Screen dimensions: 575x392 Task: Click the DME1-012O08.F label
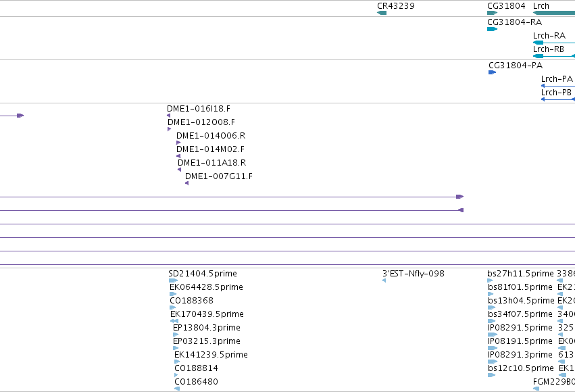201,122
